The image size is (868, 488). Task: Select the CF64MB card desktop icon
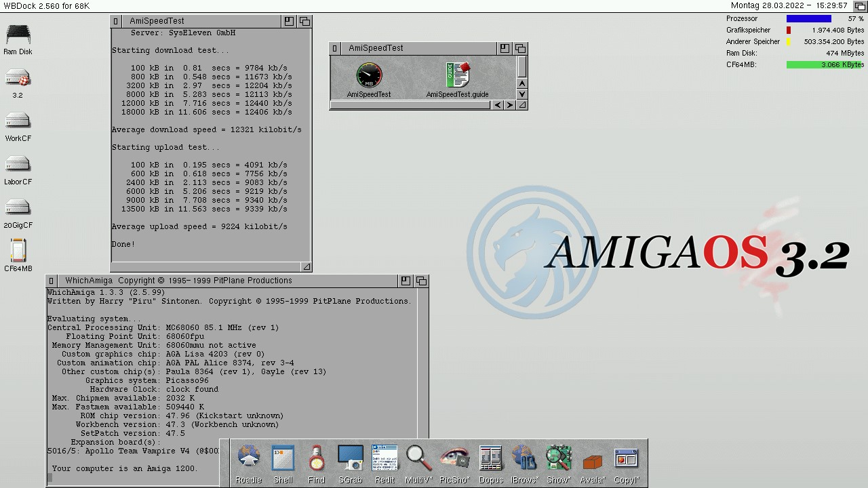18,251
